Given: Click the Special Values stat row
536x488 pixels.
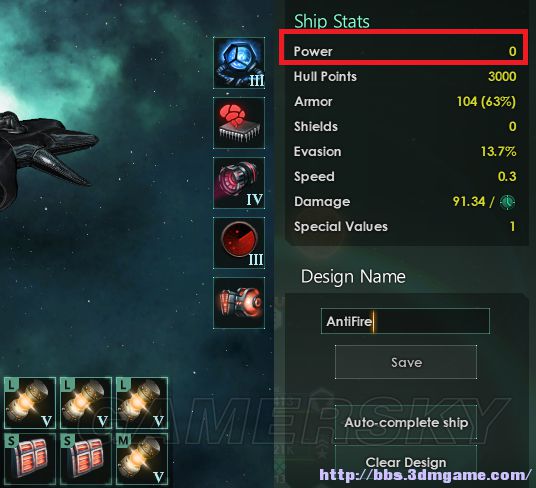Looking at the screenshot, I should 404,227.
